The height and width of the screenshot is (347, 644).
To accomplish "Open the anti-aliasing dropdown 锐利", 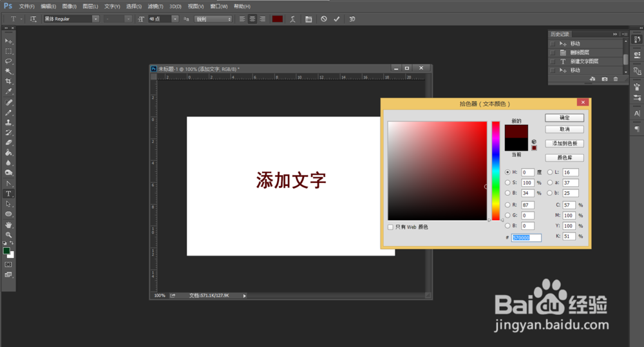I will pos(214,19).
